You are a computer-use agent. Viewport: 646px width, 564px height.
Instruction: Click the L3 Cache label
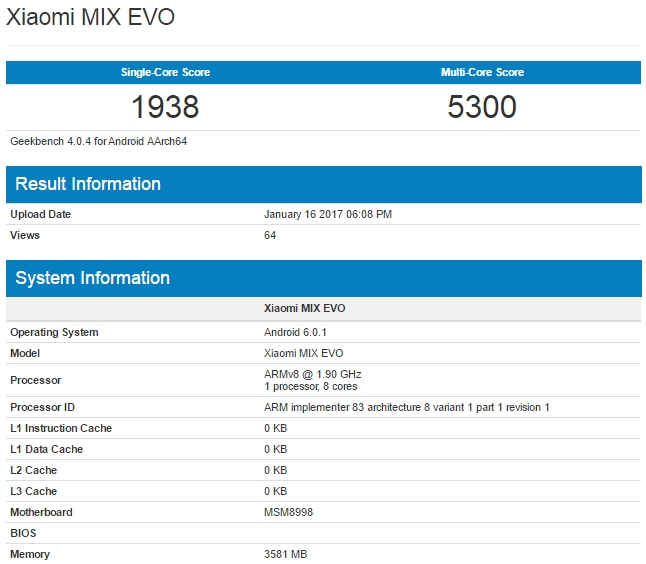coord(33,491)
